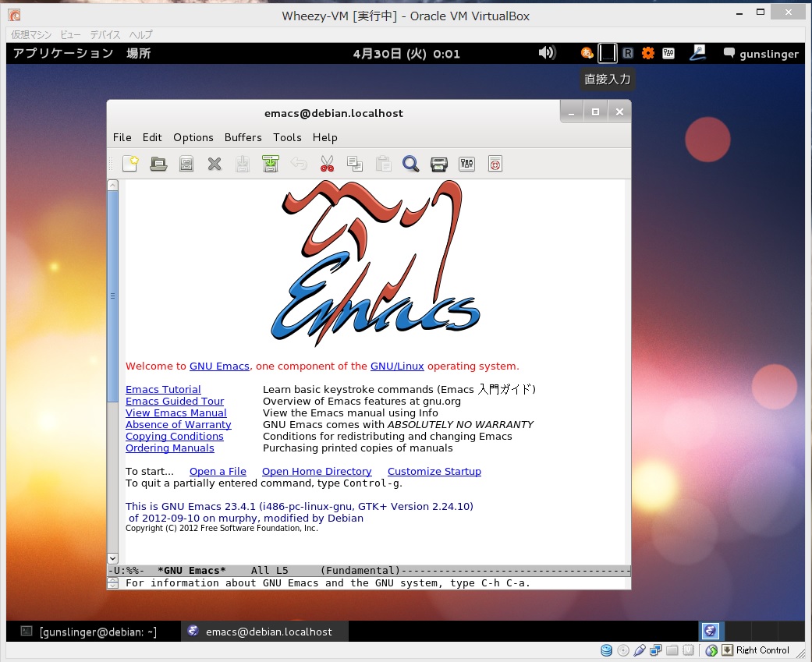Open the Help lifebuoy toolbar icon

[x=495, y=164]
